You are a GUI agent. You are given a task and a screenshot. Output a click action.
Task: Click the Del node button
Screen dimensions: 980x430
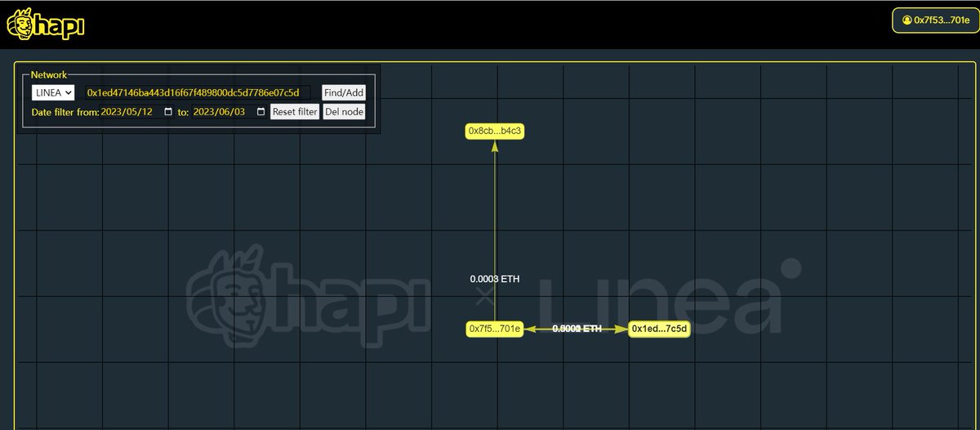344,112
